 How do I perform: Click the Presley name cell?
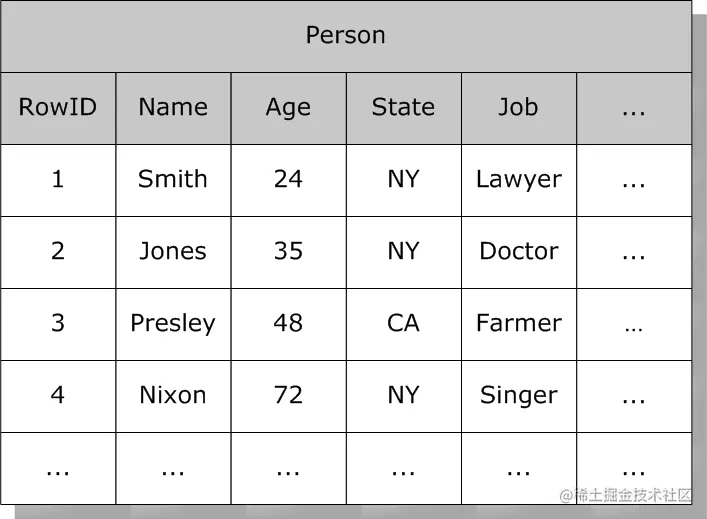point(173,323)
